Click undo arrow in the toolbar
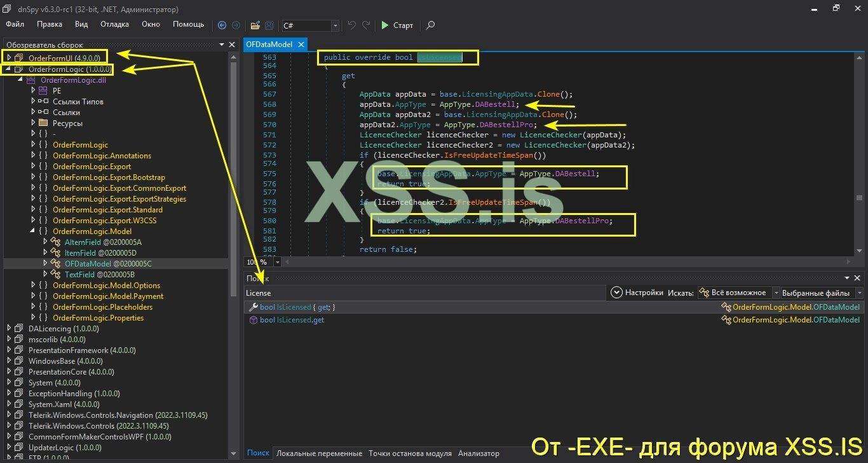Screen dimensions: 868x463 [x=351, y=25]
